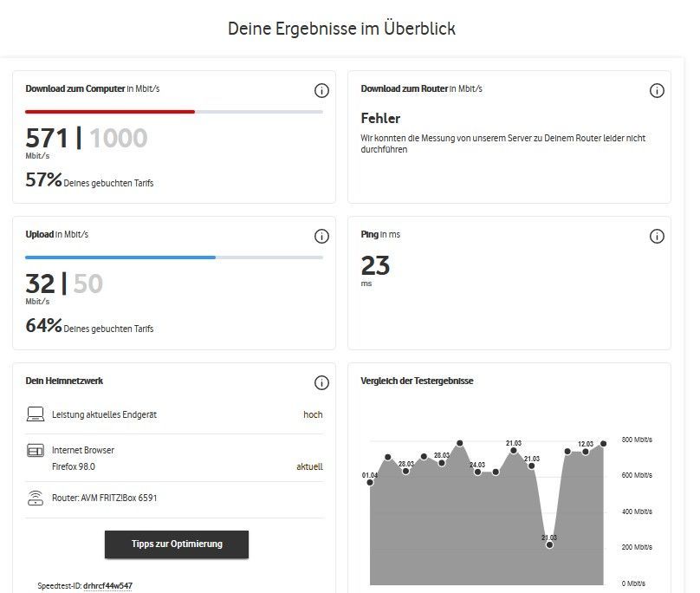Select the lowest 21.03 chart data point

(549, 545)
